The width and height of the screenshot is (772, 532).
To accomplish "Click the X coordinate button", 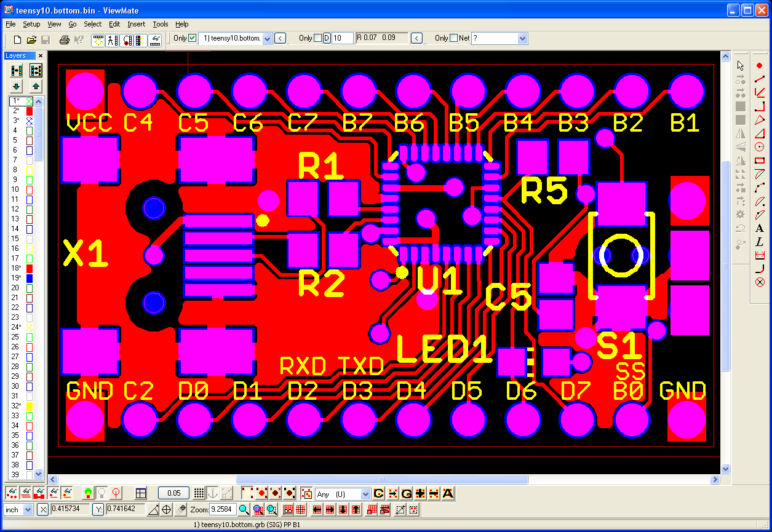I will pos(43,509).
